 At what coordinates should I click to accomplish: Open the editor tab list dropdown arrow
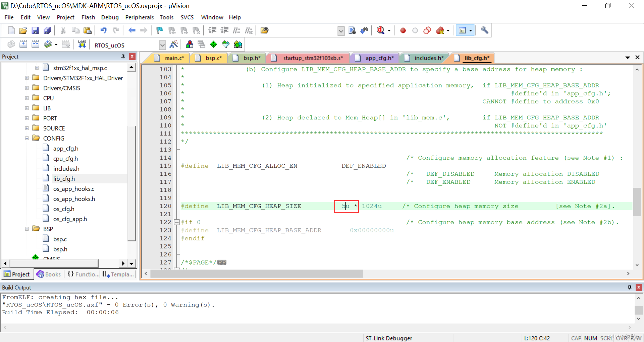(628, 58)
